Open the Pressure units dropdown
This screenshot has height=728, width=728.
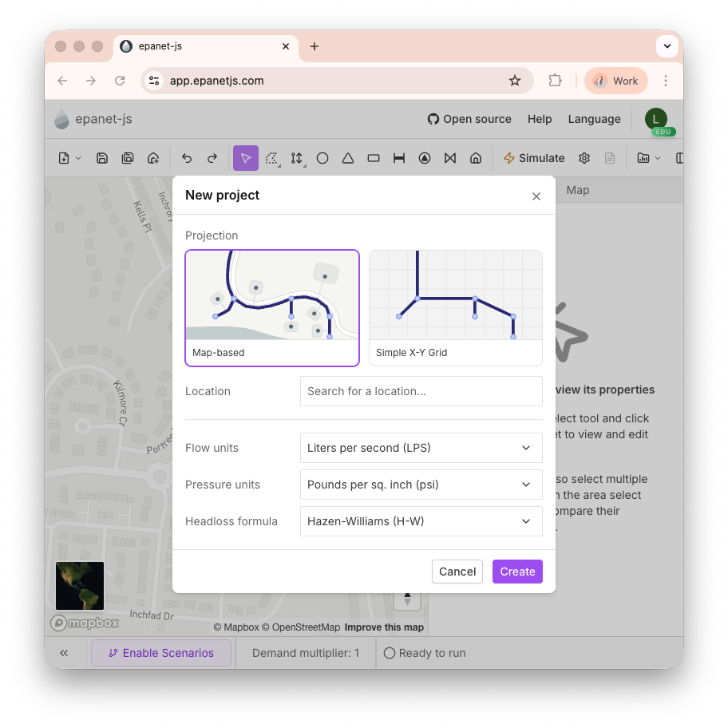point(421,485)
